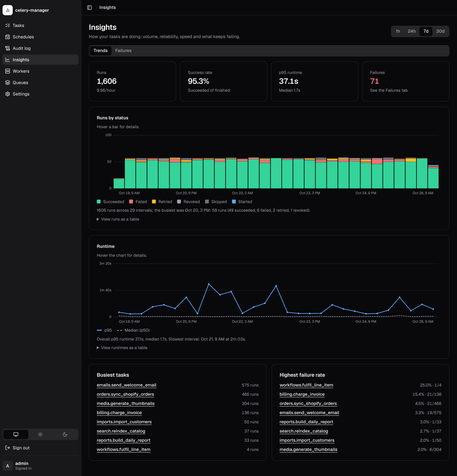
Task: Click the Schedules calendar-clock icon
Action: (7, 37)
